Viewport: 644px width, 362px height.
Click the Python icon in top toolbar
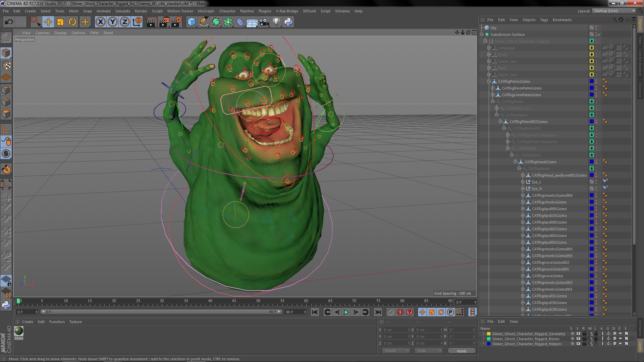(x=288, y=22)
